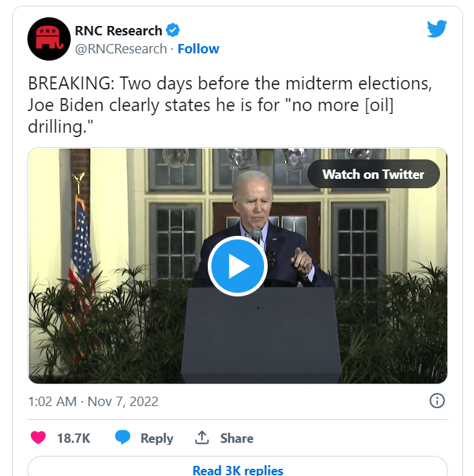The image size is (474, 476).
Task: Follow the RNCResearch account
Action: [198, 49]
